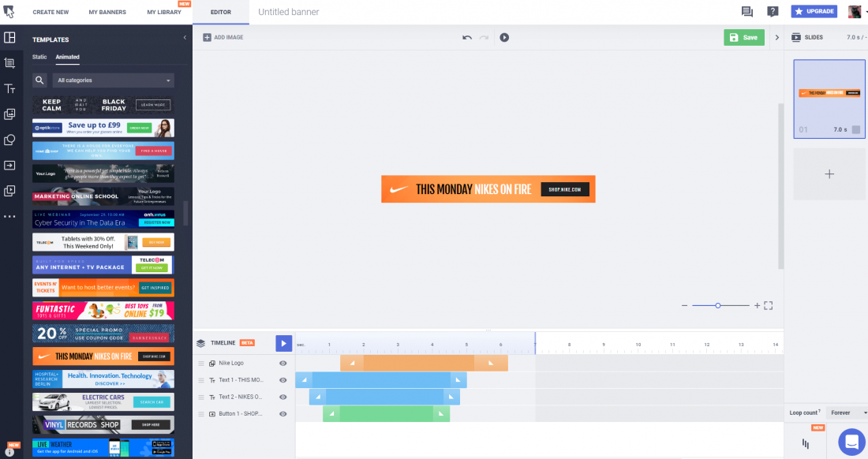This screenshot has width=868, height=459.
Task: Open the All categories dropdown
Action: pyautogui.click(x=114, y=80)
